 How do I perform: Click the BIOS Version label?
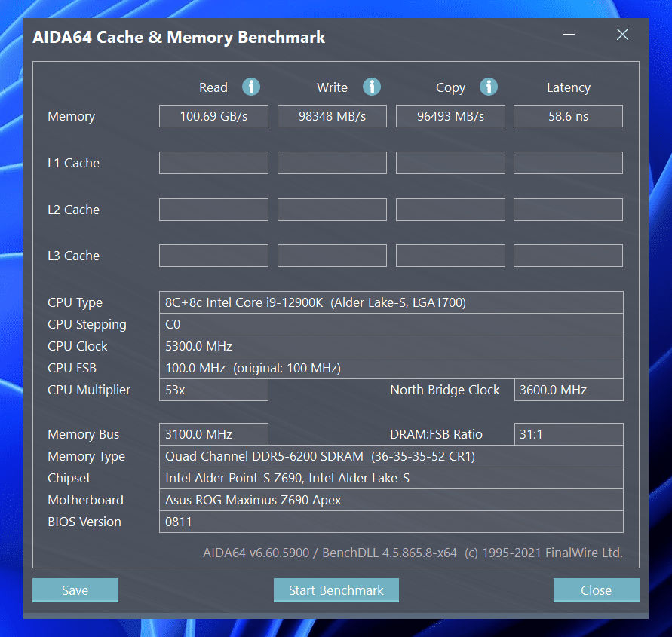coord(84,522)
